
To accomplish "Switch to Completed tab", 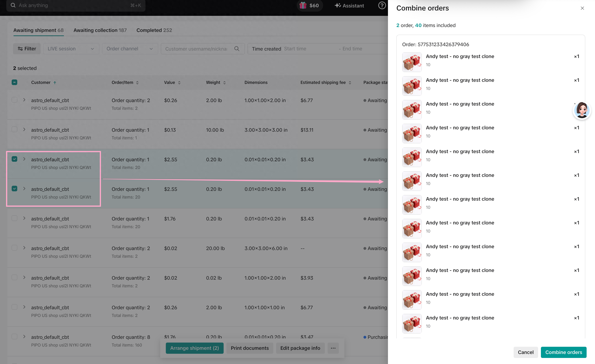I will click(154, 30).
